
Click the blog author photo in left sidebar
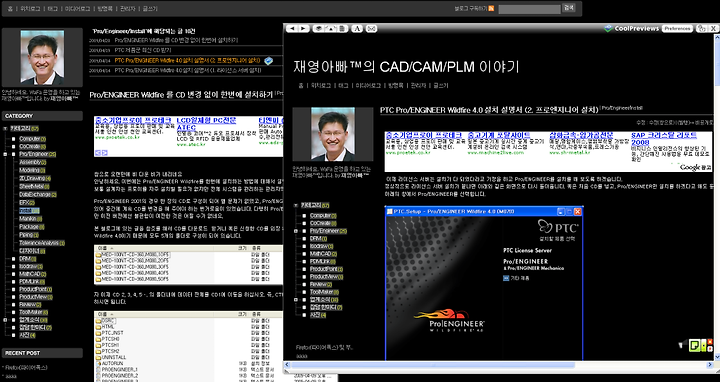[42, 57]
